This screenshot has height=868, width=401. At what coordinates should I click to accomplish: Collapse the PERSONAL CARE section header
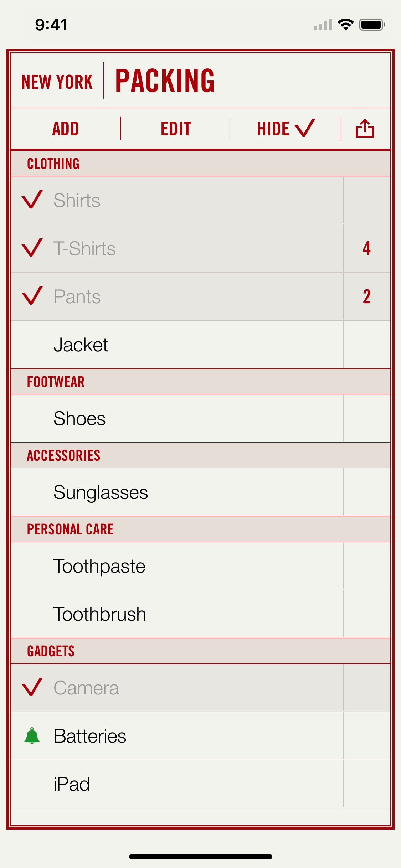click(71, 529)
